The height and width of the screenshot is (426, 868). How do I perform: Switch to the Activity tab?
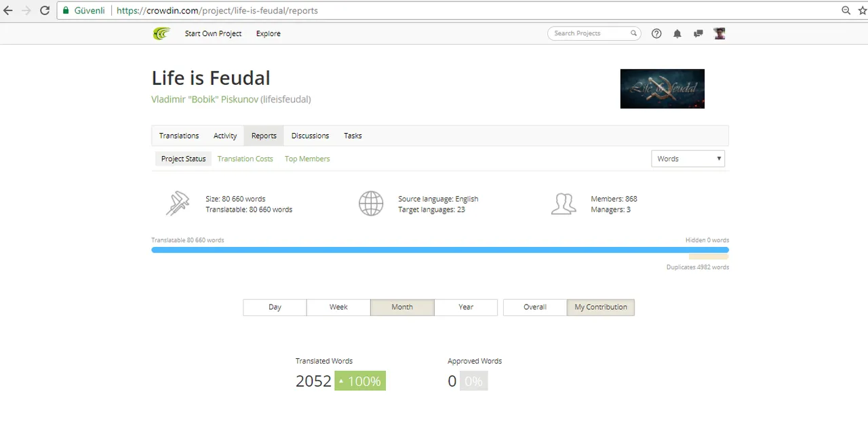click(x=225, y=136)
